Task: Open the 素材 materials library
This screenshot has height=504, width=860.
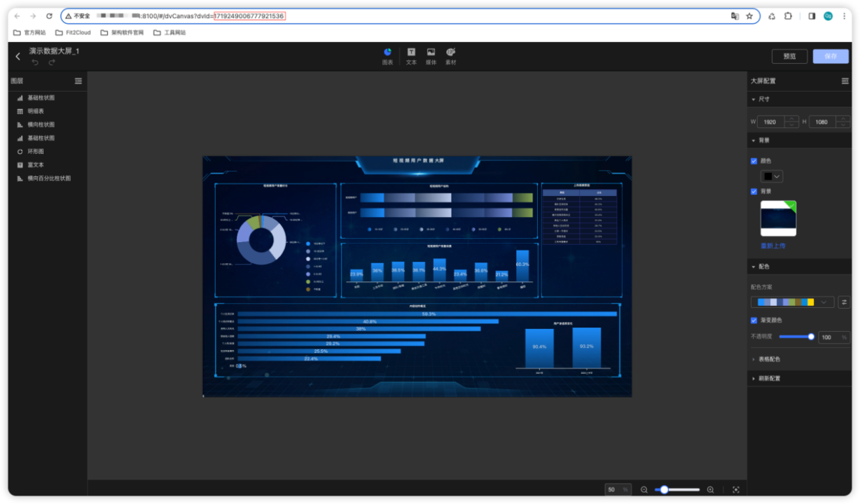Action: point(451,57)
